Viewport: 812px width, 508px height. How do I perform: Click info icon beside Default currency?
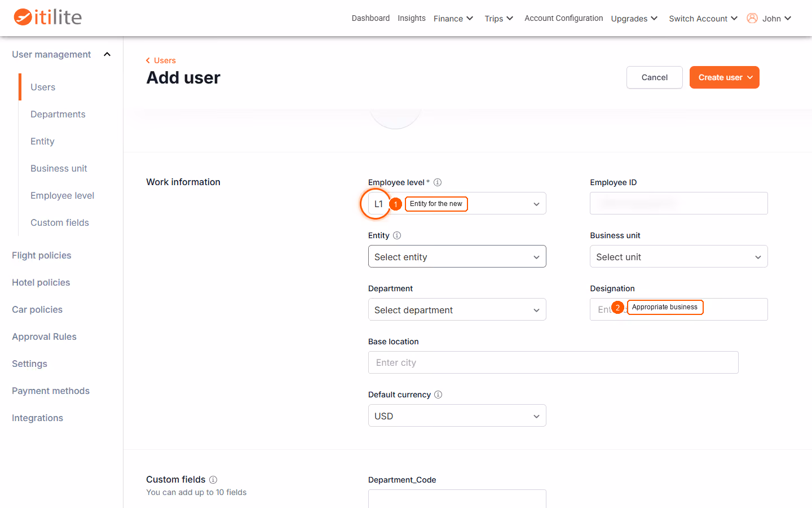click(438, 395)
